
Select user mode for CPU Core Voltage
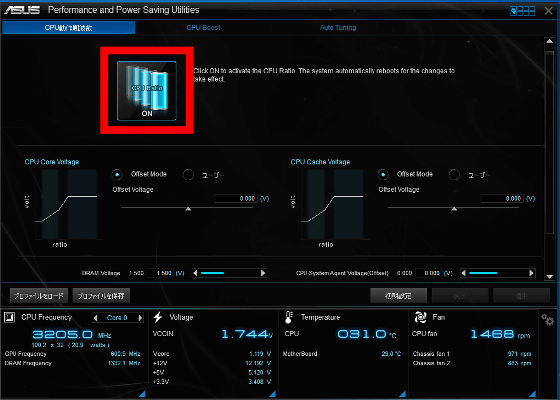click(188, 175)
